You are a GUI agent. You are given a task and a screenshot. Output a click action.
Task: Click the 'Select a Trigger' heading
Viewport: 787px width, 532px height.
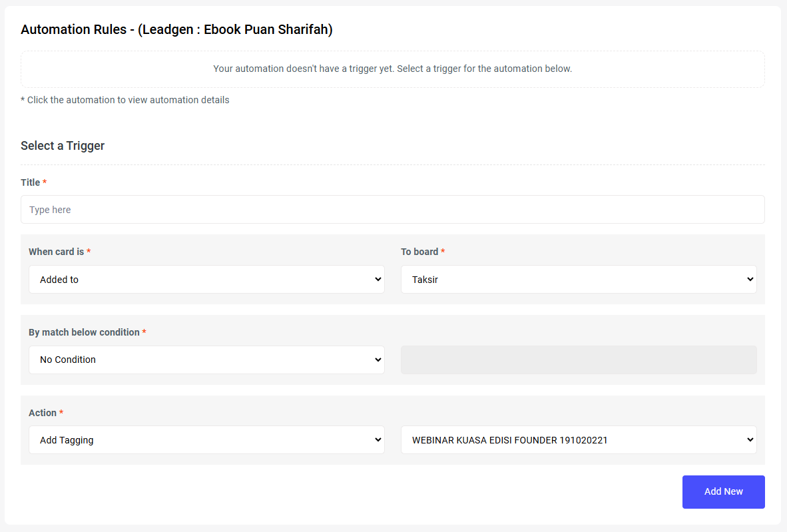click(63, 146)
